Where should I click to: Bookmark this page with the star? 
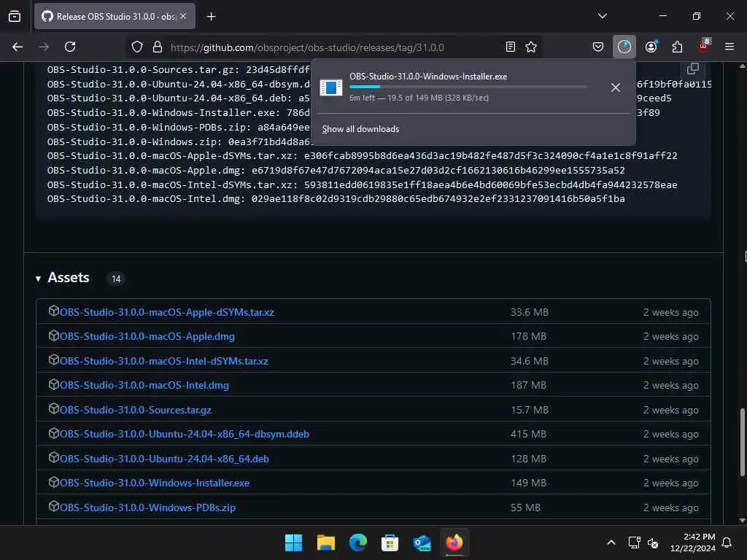pyautogui.click(x=531, y=47)
